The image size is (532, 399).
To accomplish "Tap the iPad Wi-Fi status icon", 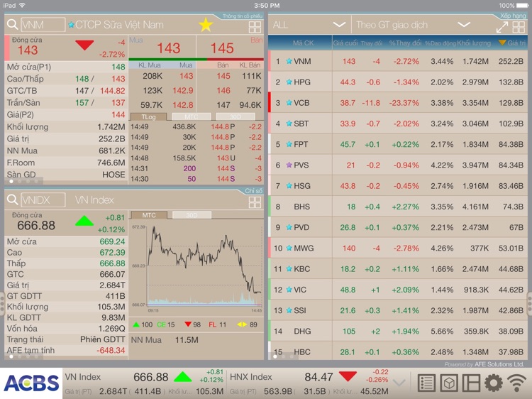I will coord(22,5).
